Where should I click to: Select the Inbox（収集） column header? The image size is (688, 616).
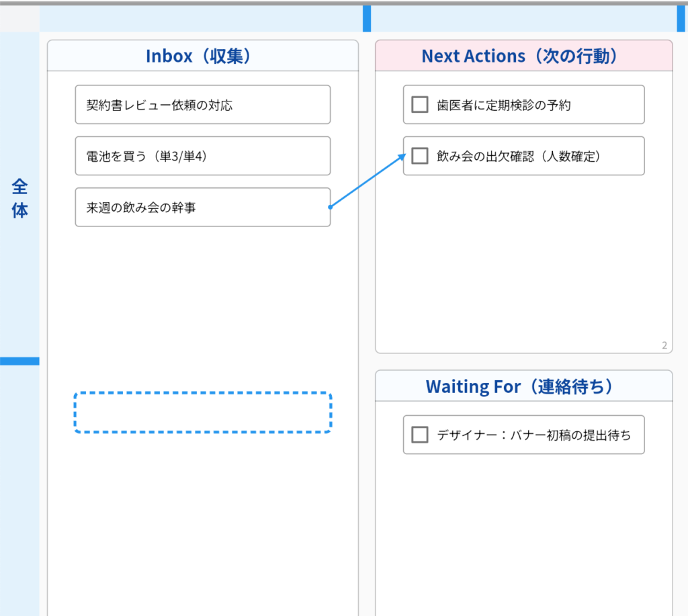click(x=202, y=56)
